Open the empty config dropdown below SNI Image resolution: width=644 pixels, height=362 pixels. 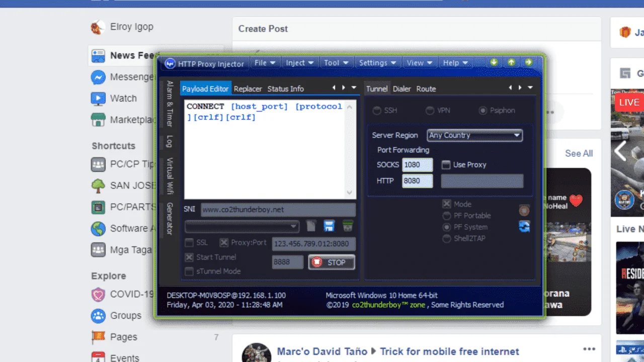pos(242,227)
